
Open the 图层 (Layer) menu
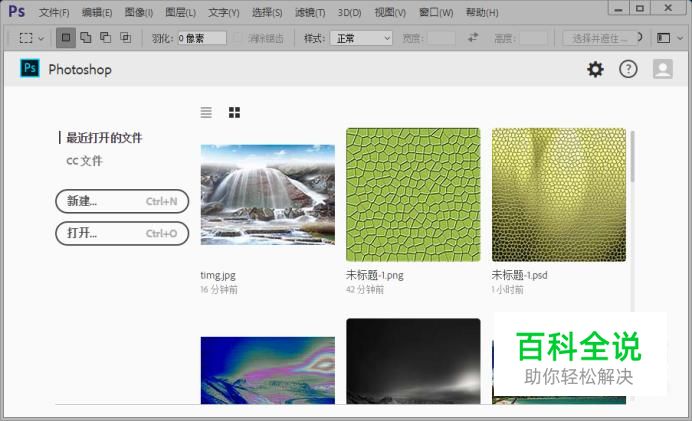pyautogui.click(x=180, y=13)
